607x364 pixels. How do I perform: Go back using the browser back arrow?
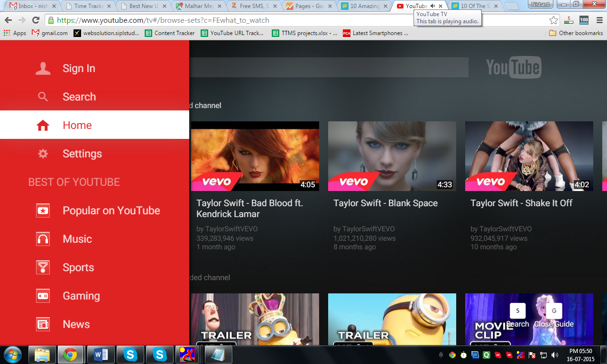coord(8,20)
